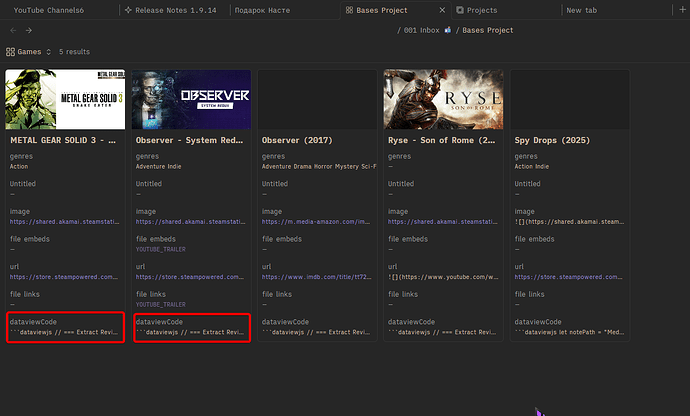This screenshot has width=690, height=416.
Task: Go back with the left arrow
Action: [11, 30]
